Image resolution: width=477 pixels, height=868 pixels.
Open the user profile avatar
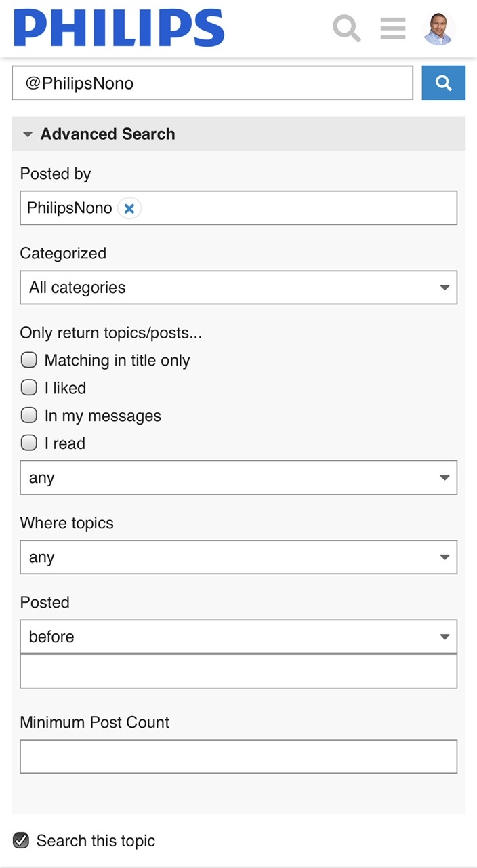[438, 28]
